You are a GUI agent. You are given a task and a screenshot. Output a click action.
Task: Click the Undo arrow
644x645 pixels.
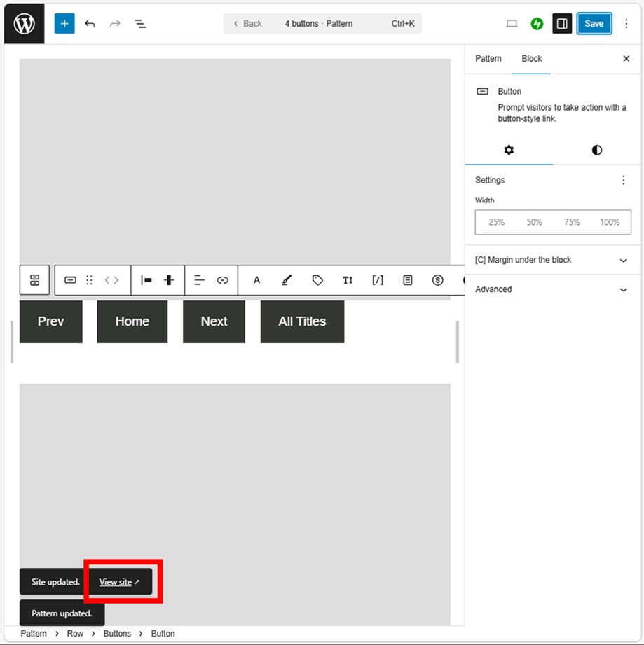click(x=90, y=24)
